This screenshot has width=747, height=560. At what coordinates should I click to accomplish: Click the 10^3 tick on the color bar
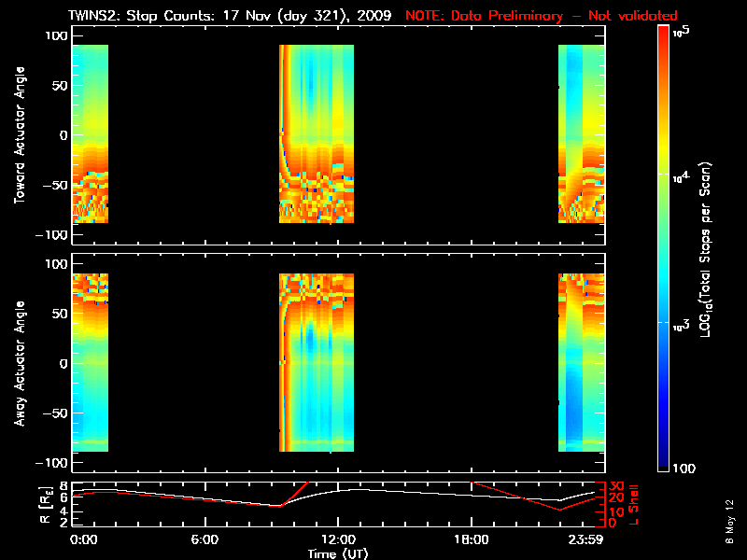tap(682, 325)
